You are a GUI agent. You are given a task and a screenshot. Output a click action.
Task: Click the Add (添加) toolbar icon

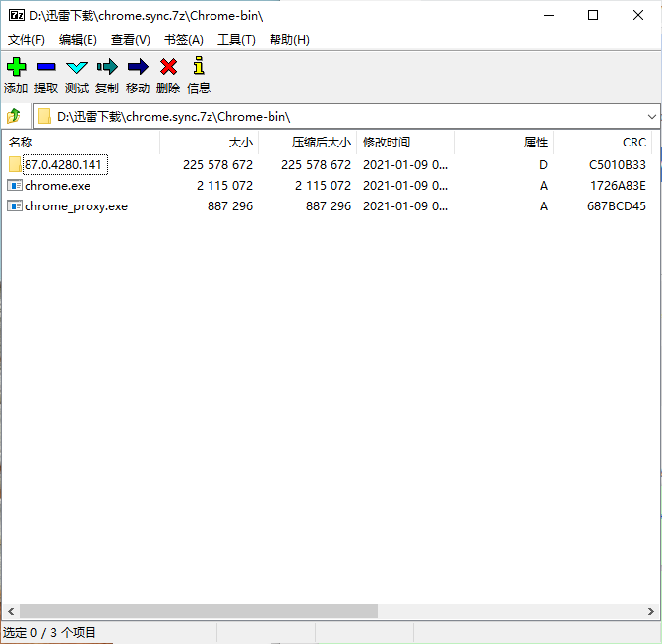(16, 67)
